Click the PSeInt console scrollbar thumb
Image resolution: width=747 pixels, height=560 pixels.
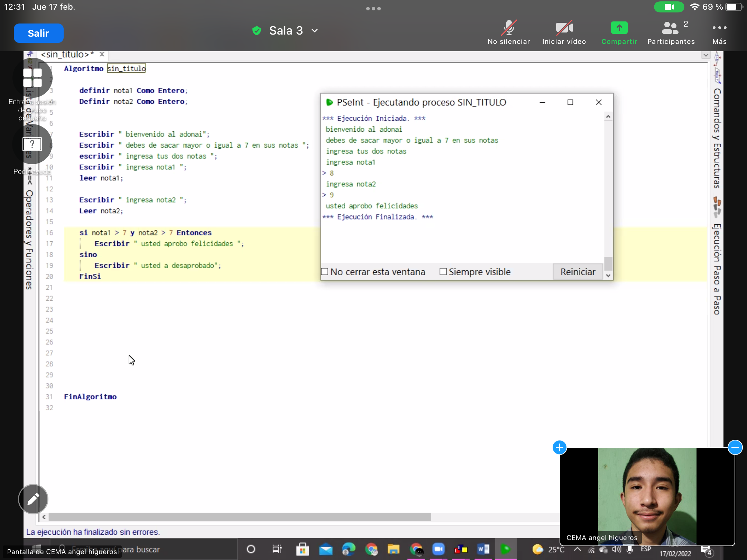pos(608,263)
